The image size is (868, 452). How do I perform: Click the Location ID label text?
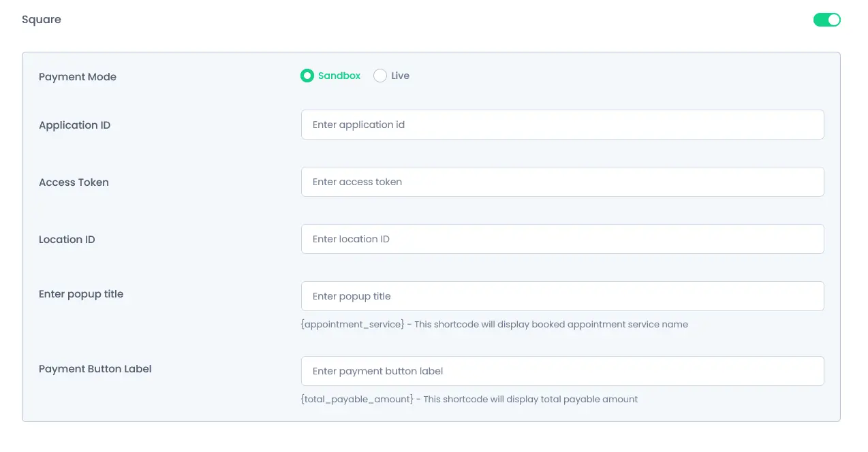tap(67, 240)
